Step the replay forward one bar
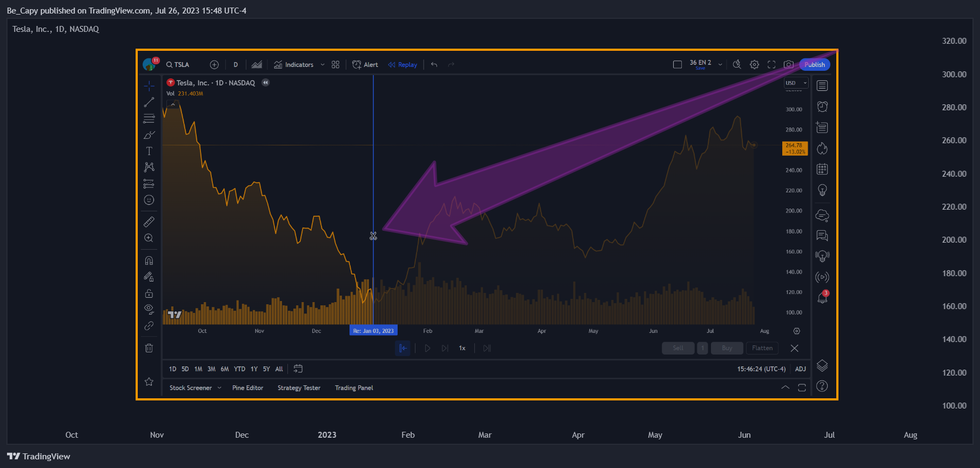 click(445, 348)
